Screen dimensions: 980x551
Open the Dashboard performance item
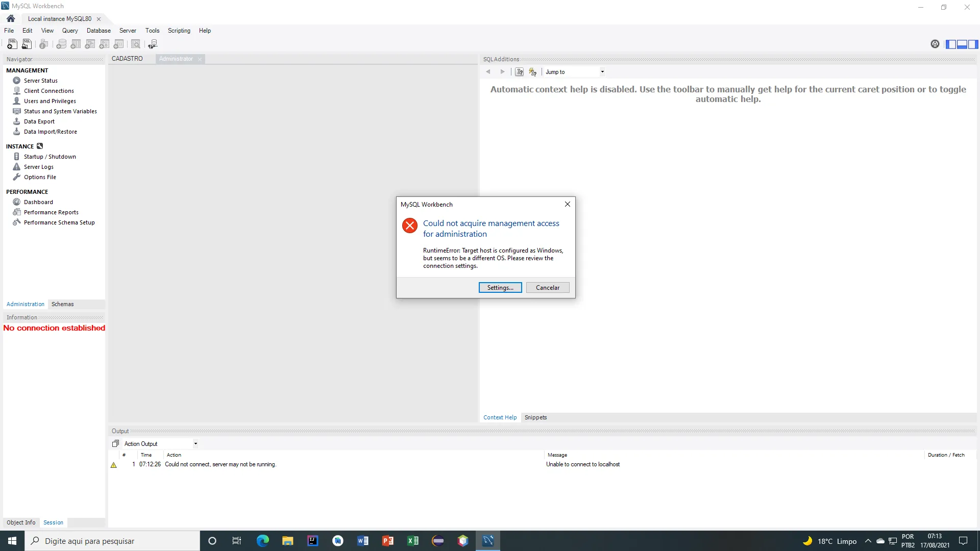click(x=38, y=202)
